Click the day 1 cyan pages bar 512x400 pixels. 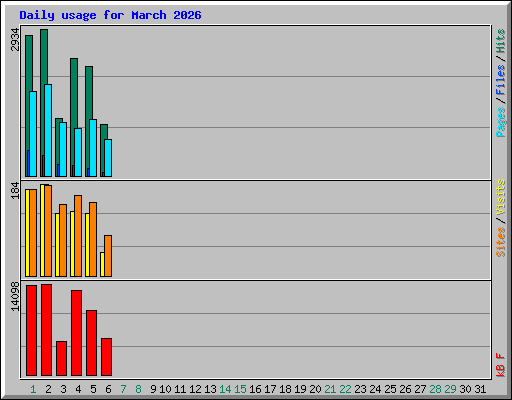(x=33, y=134)
